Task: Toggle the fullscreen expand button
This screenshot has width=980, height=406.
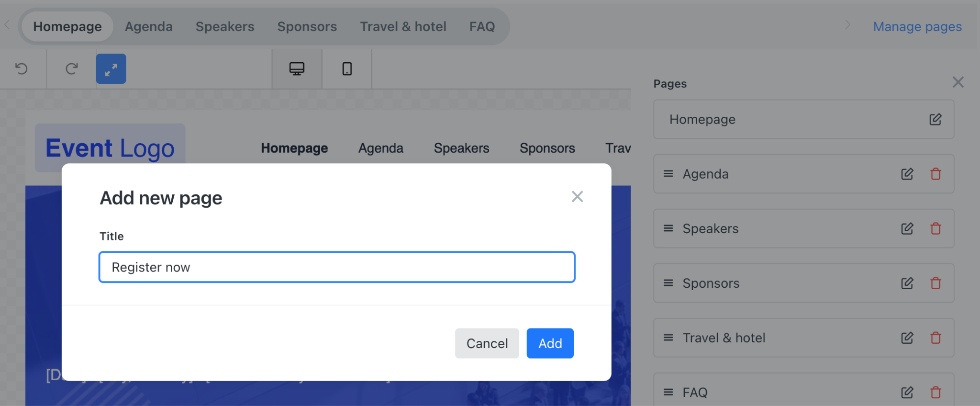Action: 111,68
